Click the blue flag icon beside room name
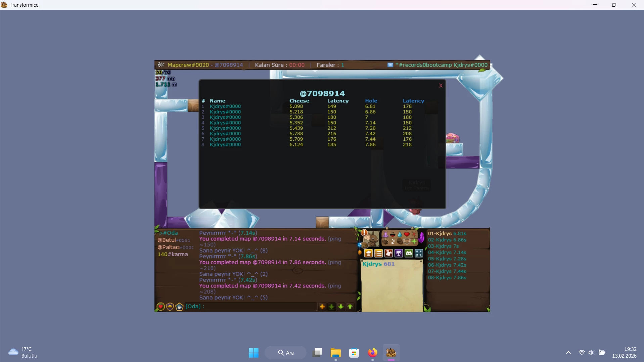Screen dimensions: 644x362 (390, 65)
